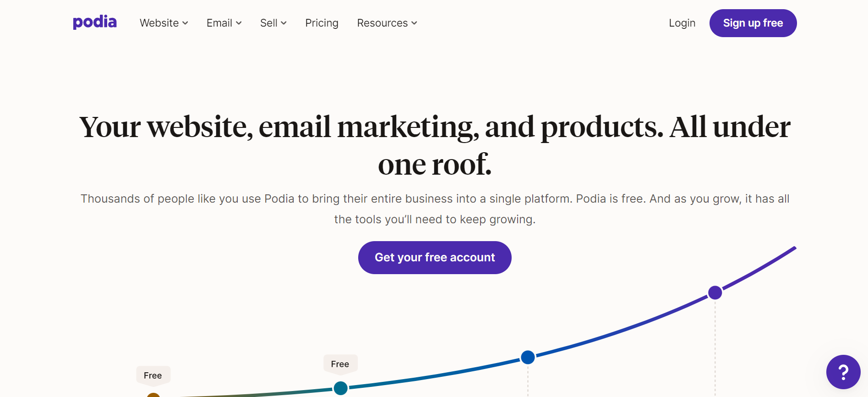Click the chevron beside Email

click(x=239, y=23)
